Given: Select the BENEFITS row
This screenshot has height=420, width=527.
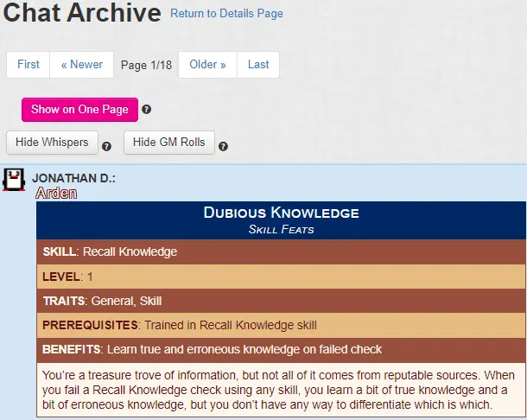Looking at the screenshot, I should click(281, 350).
